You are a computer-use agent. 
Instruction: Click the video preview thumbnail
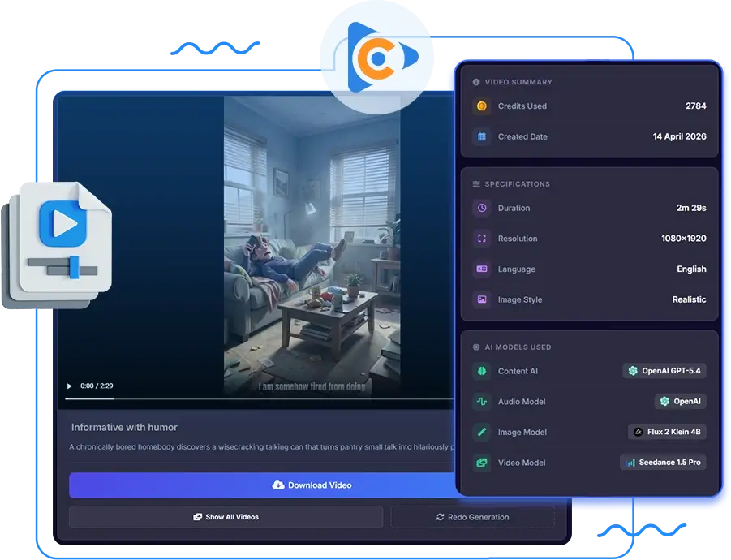(x=312, y=246)
